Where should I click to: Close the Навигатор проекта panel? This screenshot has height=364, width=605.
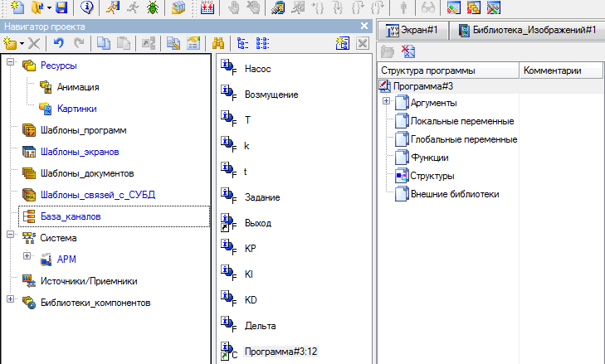(x=363, y=26)
